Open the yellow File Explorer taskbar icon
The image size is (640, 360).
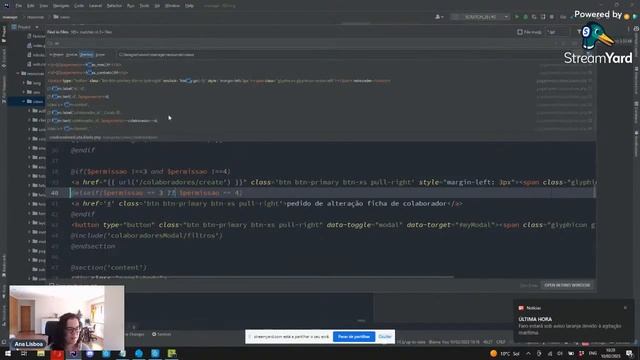tap(41, 353)
